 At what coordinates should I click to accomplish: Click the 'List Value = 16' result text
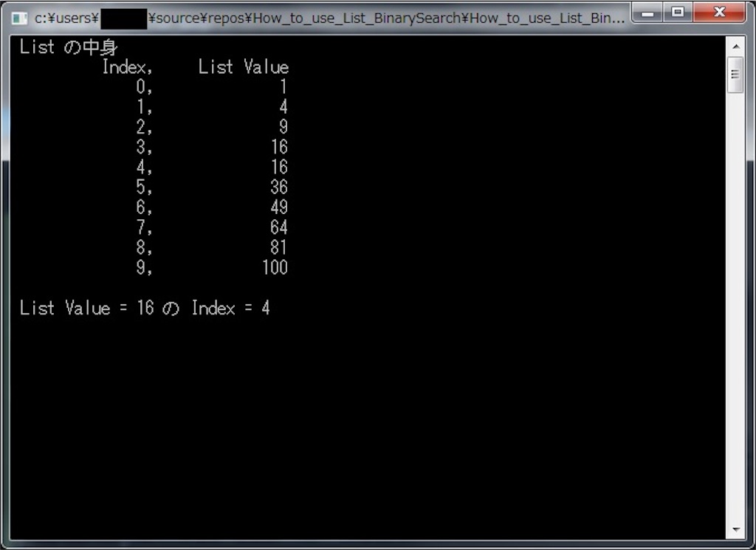click(87, 308)
